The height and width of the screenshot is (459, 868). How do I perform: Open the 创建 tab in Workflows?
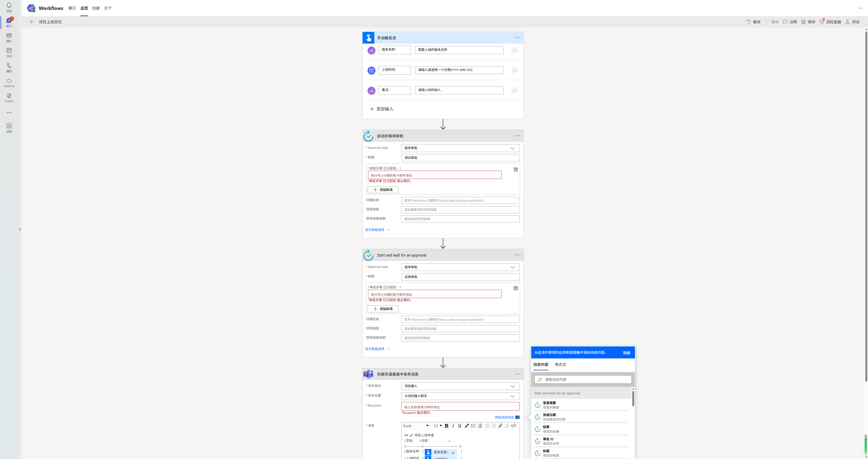[x=96, y=8]
